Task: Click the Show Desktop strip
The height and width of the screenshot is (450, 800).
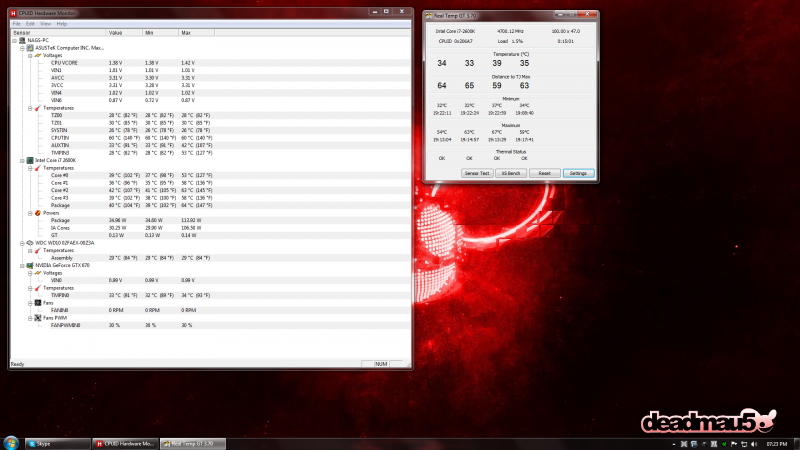Action: tap(797, 444)
